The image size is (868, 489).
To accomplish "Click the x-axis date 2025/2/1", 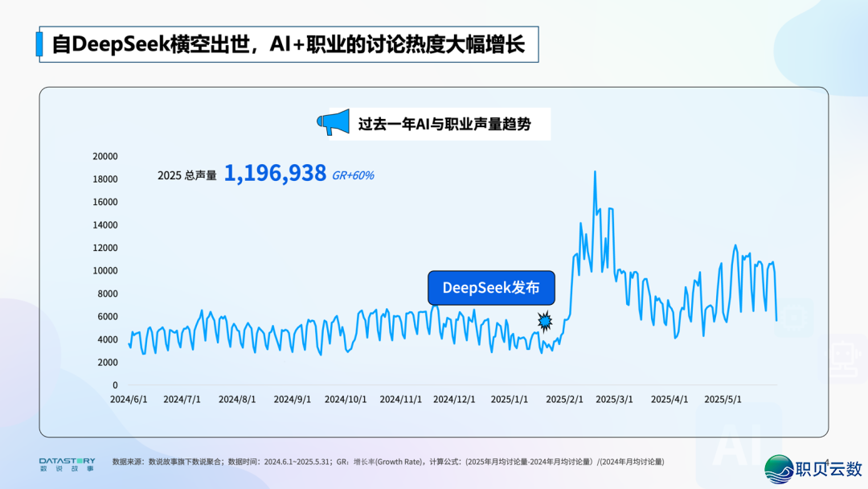I will point(565,399).
